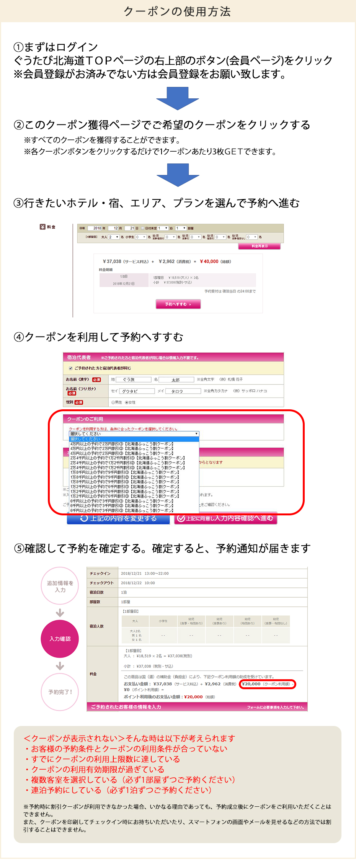
Task: Click the second blue down arrow
Action: (x=178, y=175)
